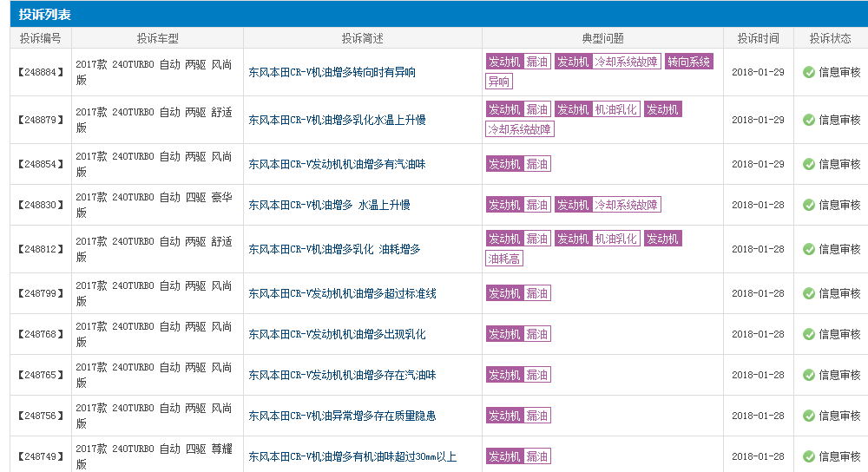868x472 pixels.
Task: Click 发动机 油耗高 tag in row 248812
Action: point(662,239)
